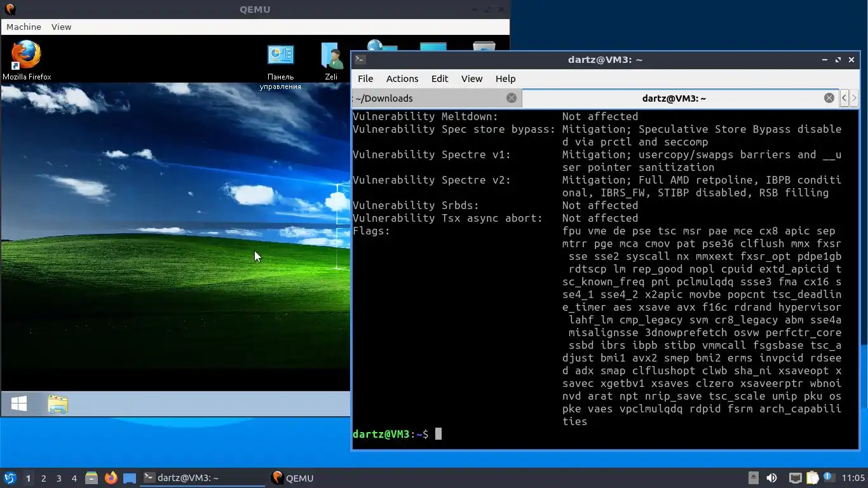Maximize the terminal window
The width and height of the screenshot is (868, 488).
[x=838, y=60]
